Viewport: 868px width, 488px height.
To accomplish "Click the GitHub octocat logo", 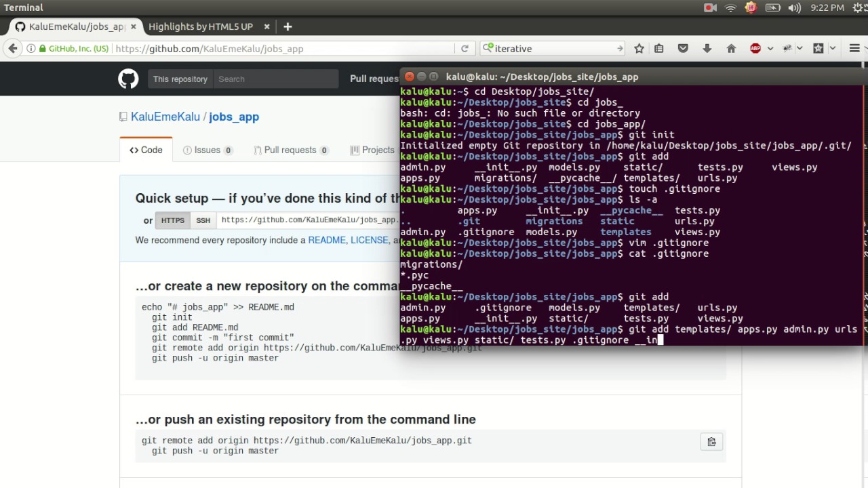I will pyautogui.click(x=128, y=79).
